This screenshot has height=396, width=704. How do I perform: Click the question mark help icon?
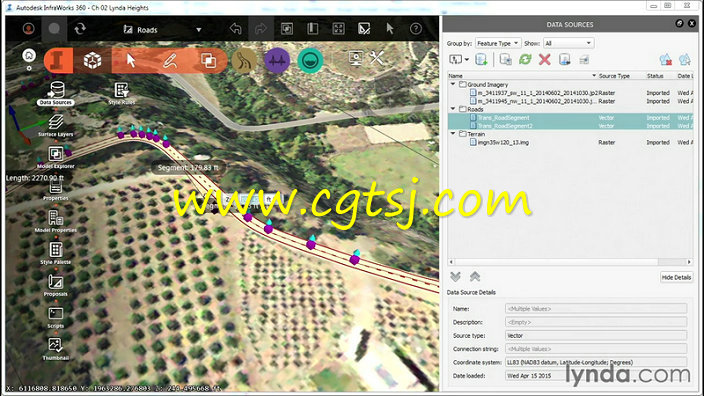tap(416, 29)
